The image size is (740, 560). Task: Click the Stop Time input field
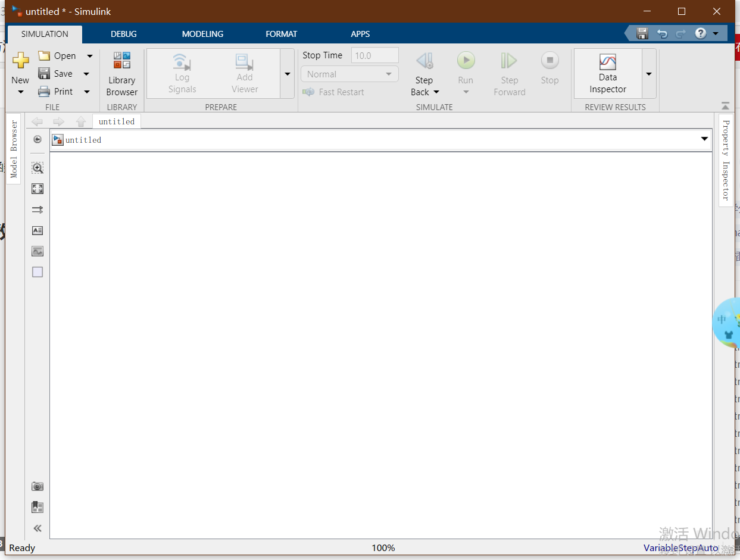[x=375, y=55]
